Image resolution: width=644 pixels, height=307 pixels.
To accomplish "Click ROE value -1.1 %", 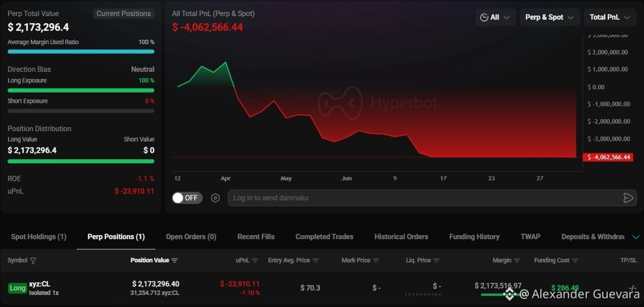I will pos(145,179).
